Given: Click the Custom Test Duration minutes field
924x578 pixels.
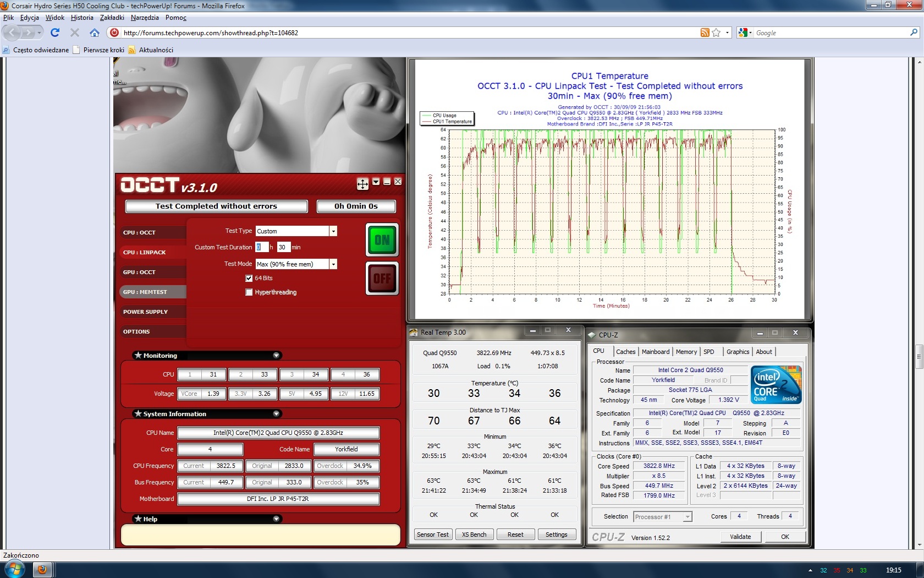Looking at the screenshot, I should tap(283, 248).
